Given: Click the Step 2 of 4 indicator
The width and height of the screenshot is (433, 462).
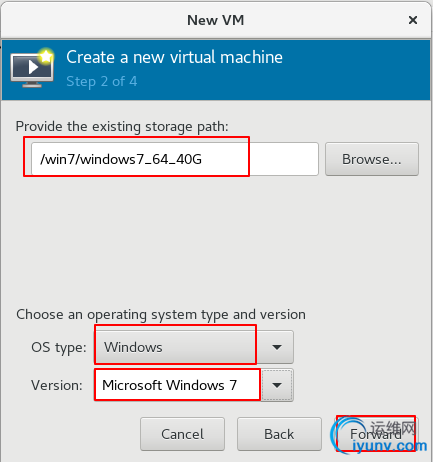Looking at the screenshot, I should (x=102, y=82).
